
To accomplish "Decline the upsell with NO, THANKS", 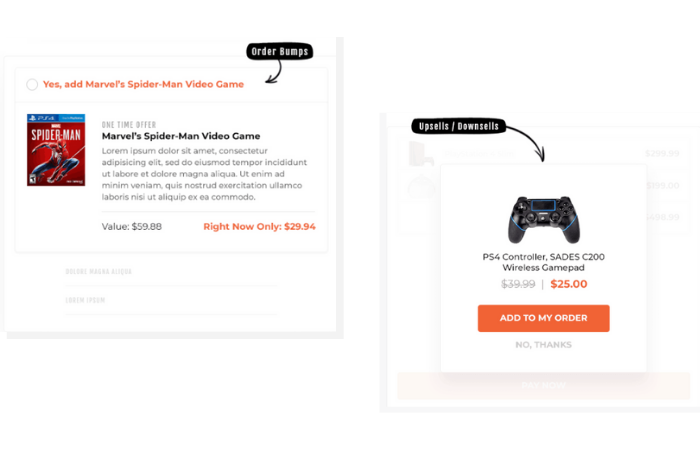I will (x=543, y=345).
